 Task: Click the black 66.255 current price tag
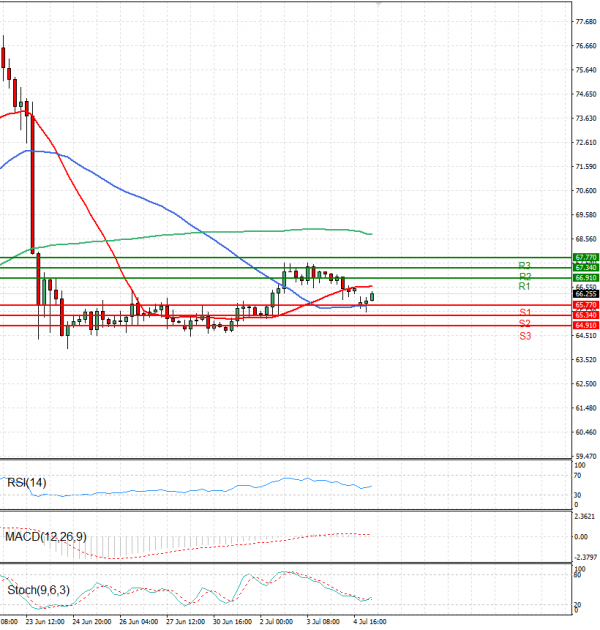click(x=586, y=294)
